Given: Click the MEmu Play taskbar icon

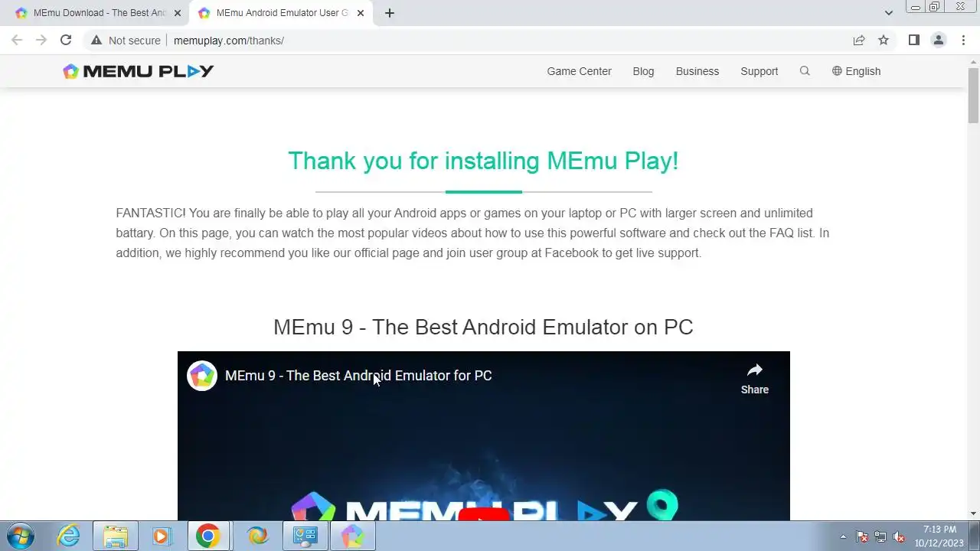Looking at the screenshot, I should coord(352,536).
